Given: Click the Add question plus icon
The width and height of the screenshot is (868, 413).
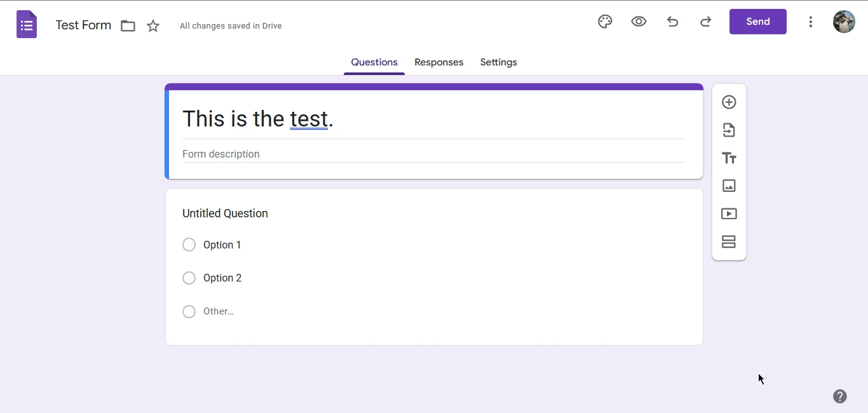Looking at the screenshot, I should tap(729, 102).
